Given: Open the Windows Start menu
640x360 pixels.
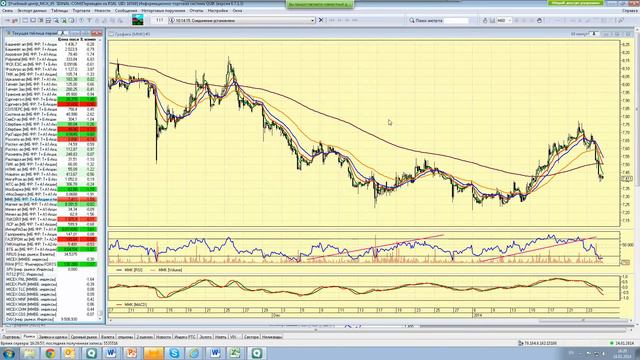Looking at the screenshot, I should (8, 353).
